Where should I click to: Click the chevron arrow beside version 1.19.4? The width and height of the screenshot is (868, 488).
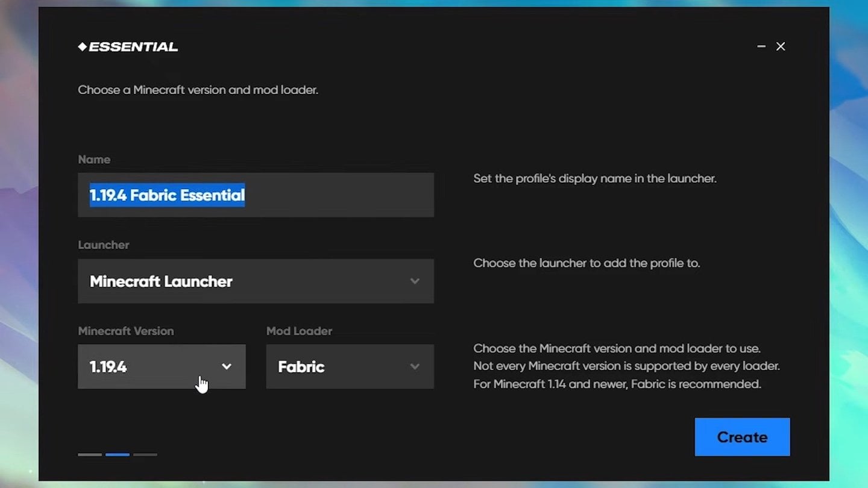[x=227, y=366]
